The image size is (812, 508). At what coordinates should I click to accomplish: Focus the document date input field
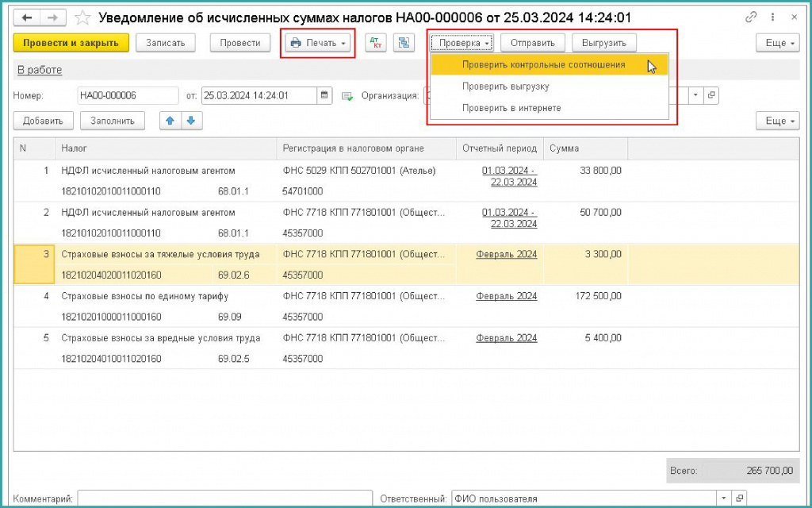259,95
